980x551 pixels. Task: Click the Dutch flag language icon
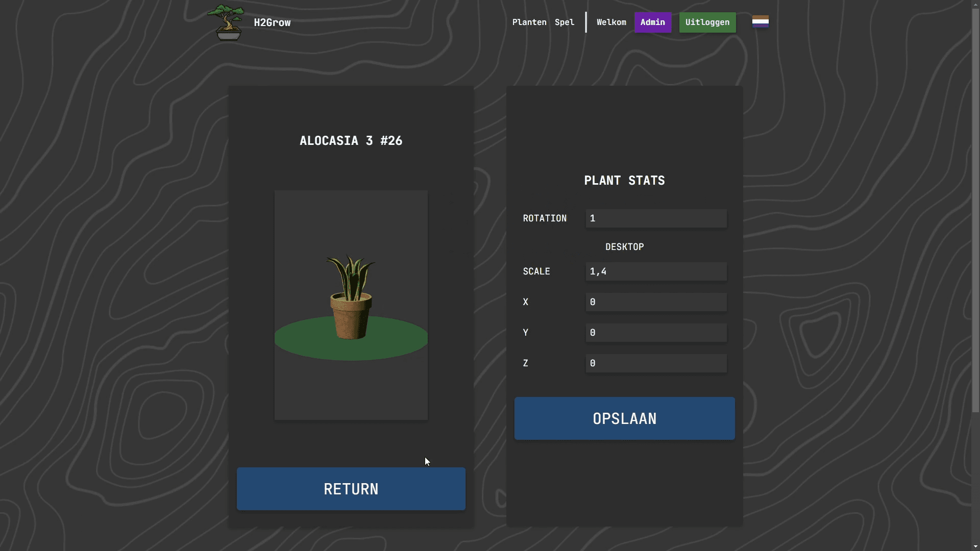(x=760, y=21)
